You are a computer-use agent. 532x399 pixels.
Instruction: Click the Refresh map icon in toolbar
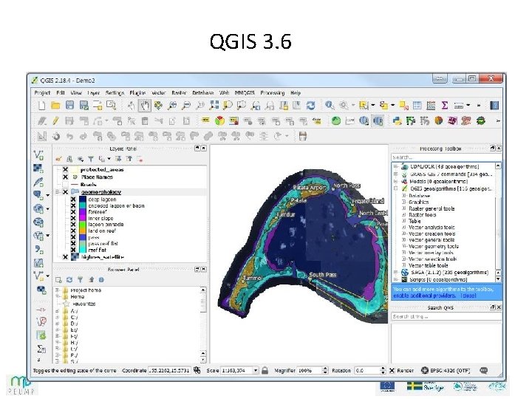point(310,106)
